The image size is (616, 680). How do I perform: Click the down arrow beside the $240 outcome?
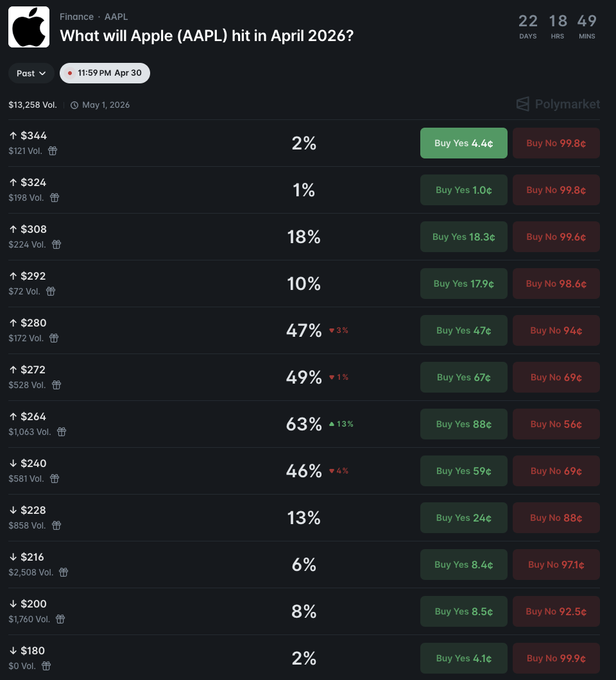tap(14, 463)
